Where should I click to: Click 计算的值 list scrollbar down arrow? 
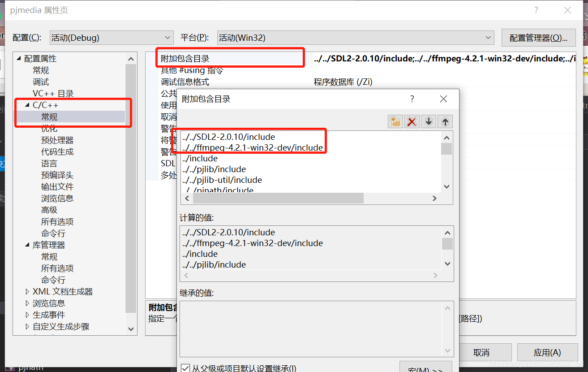[447, 264]
